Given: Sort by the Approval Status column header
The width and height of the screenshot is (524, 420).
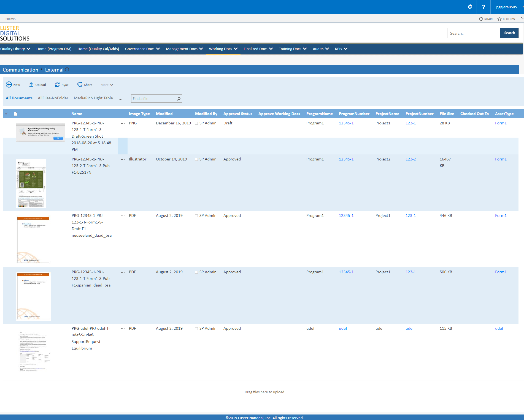Looking at the screenshot, I should point(238,114).
